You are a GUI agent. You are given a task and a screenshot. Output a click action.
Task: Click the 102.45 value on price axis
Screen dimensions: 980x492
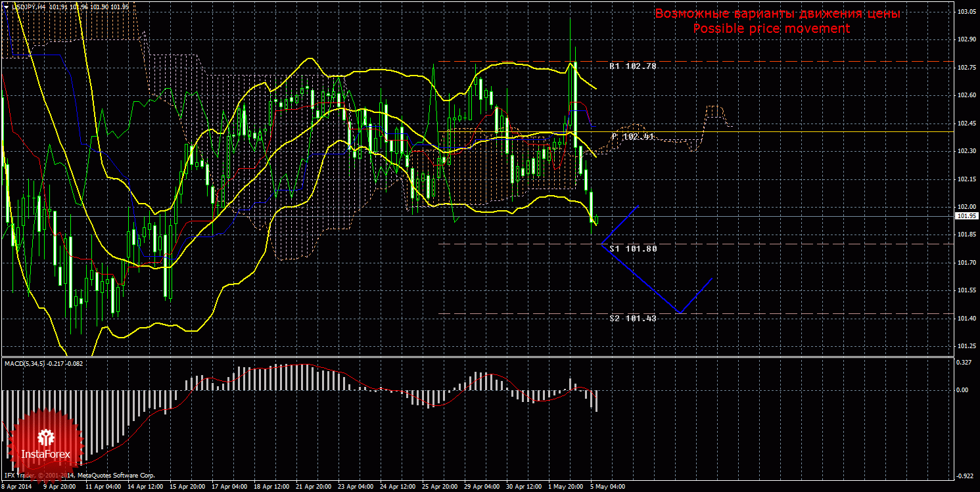[966, 123]
